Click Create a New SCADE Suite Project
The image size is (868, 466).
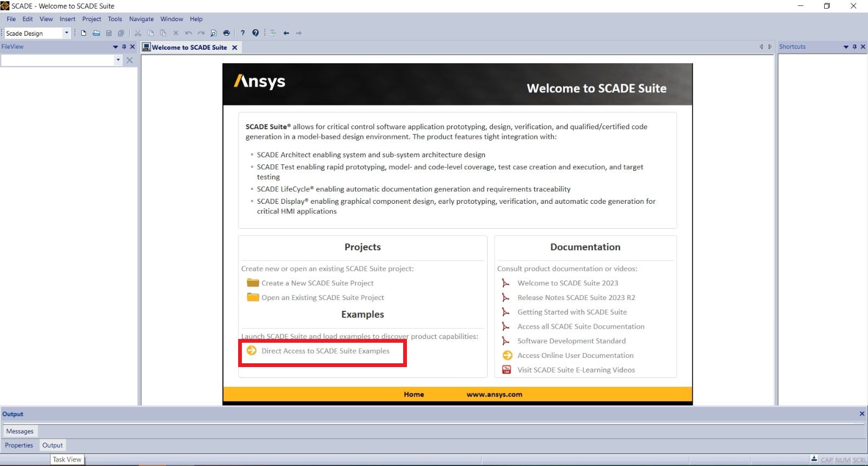click(x=317, y=283)
